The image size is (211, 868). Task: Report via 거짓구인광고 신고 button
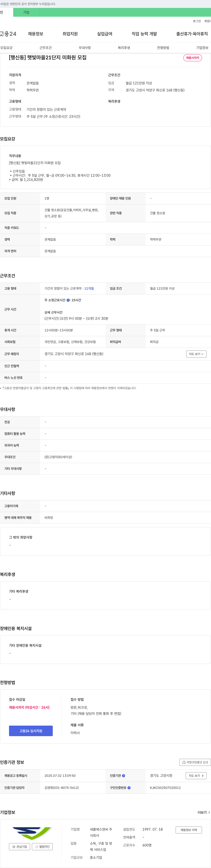pos(195,762)
